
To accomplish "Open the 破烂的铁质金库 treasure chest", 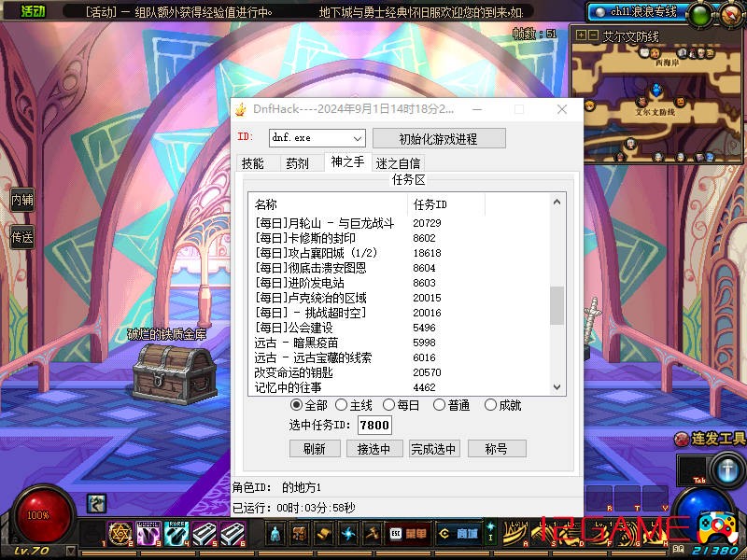I will (x=175, y=374).
